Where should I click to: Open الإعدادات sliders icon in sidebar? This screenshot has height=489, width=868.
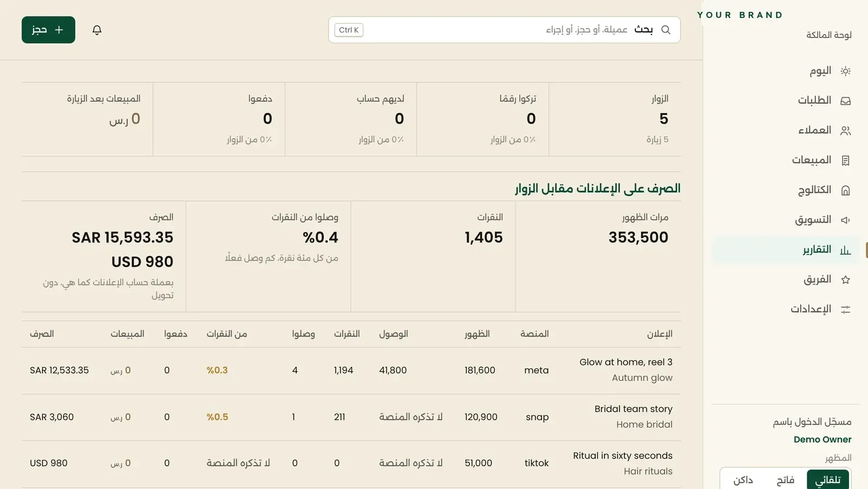pyautogui.click(x=845, y=310)
